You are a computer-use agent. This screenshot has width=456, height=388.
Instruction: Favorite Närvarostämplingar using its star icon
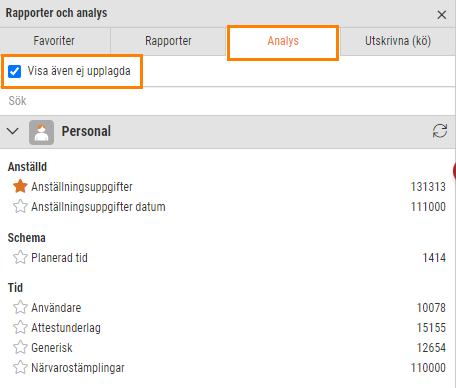click(20, 367)
